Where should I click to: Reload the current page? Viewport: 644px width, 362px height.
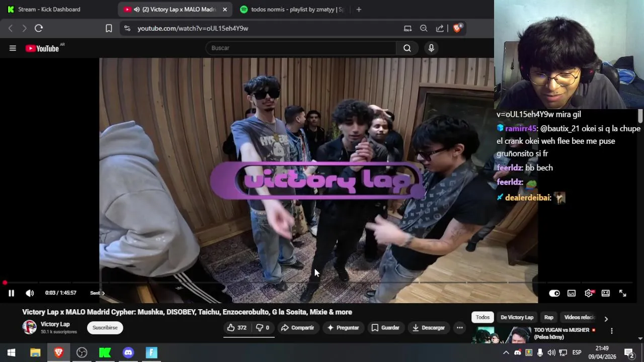39,28
